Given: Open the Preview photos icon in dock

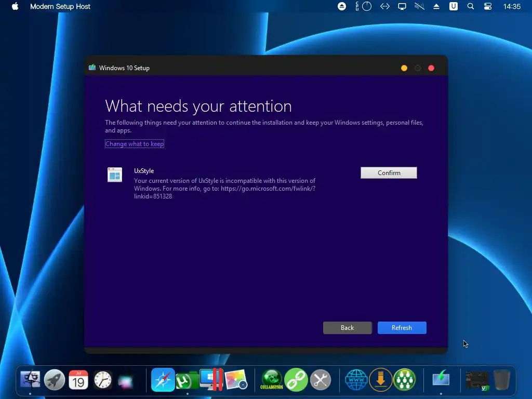Looking at the screenshot, I should (236, 379).
